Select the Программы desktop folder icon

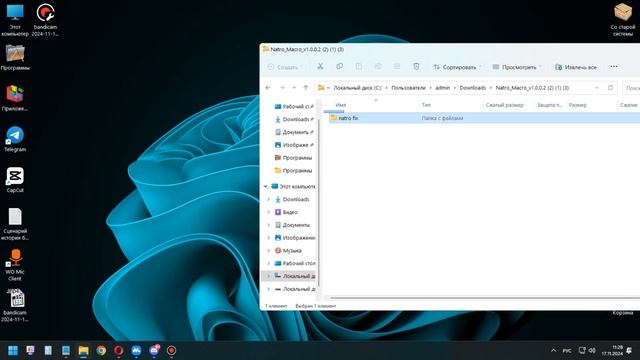pyautogui.click(x=15, y=58)
